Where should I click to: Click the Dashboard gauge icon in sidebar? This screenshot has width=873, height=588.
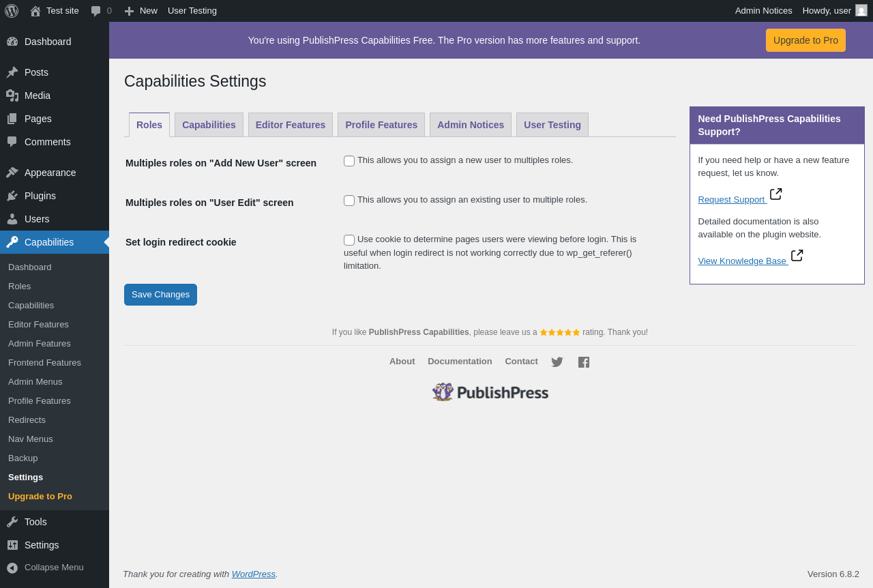[x=12, y=42]
